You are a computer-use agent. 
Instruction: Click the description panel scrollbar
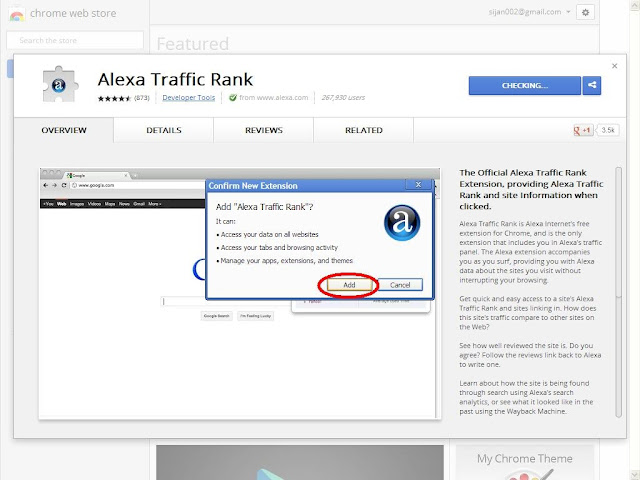click(618, 292)
